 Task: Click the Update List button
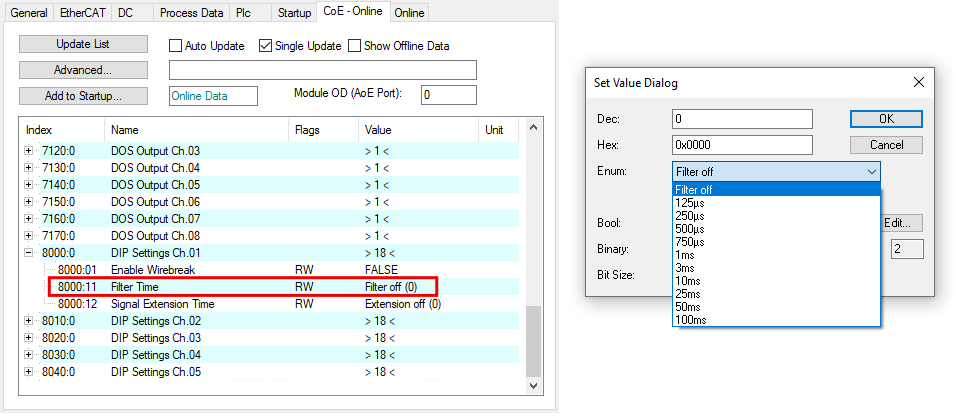click(x=83, y=44)
